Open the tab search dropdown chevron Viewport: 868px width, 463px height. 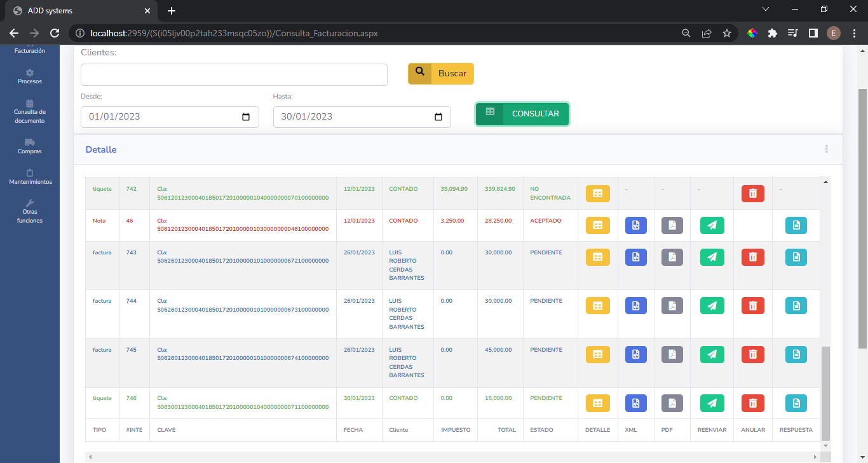(766, 10)
